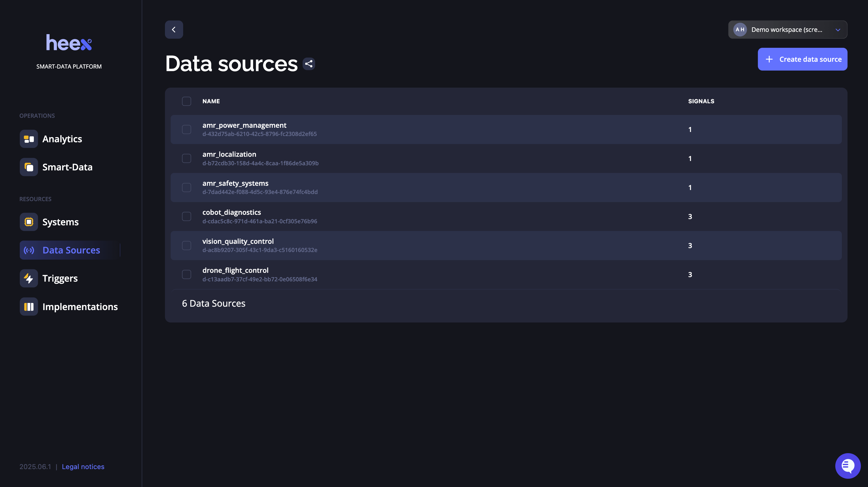Open drone_flight_control data source
Image resolution: width=868 pixels, height=487 pixels.
tap(235, 270)
